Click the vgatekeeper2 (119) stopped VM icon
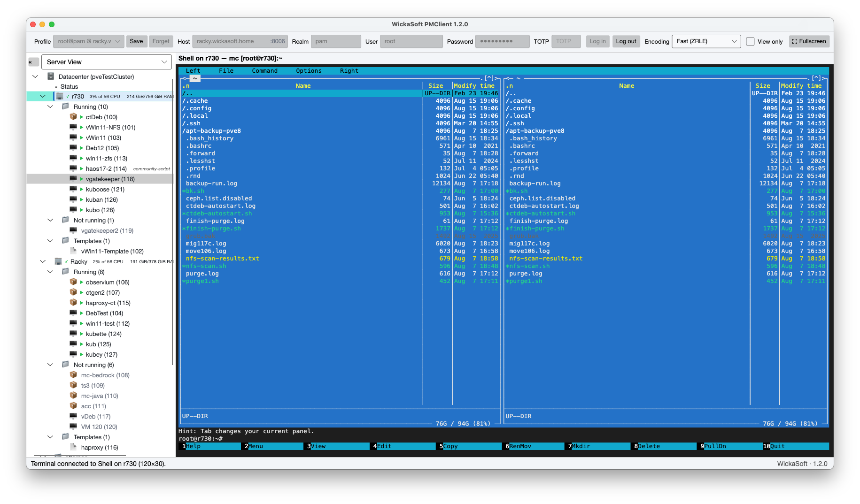The height and width of the screenshot is (504, 860). point(73,230)
